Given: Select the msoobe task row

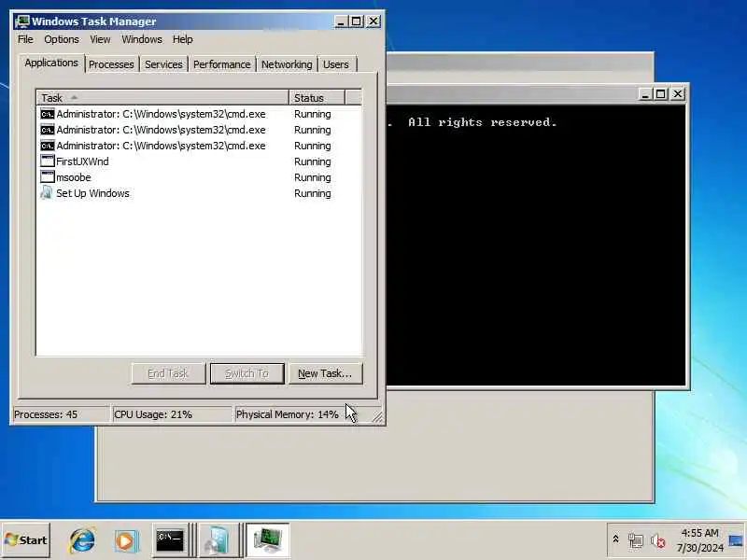Looking at the screenshot, I should 199,177.
